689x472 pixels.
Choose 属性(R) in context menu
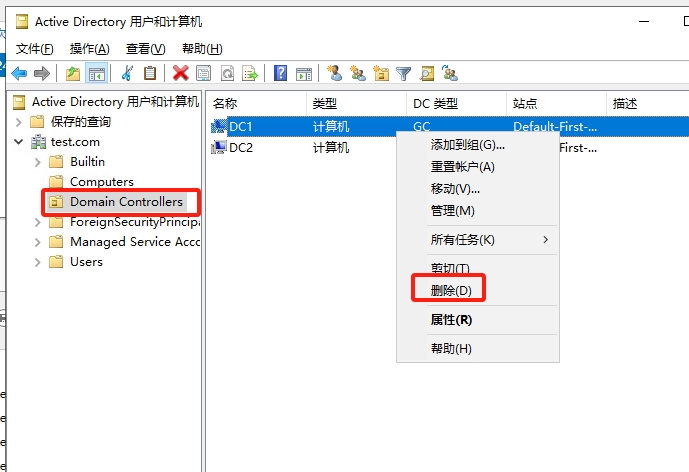(x=478, y=320)
